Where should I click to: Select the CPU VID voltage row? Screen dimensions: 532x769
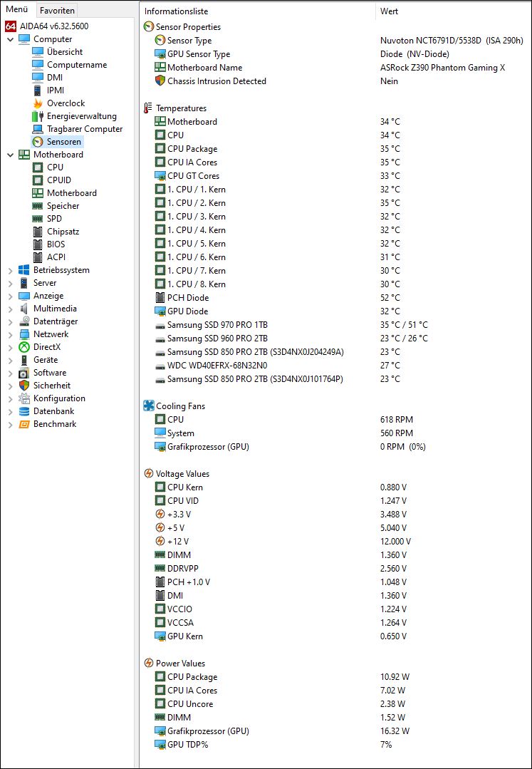[x=335, y=501]
